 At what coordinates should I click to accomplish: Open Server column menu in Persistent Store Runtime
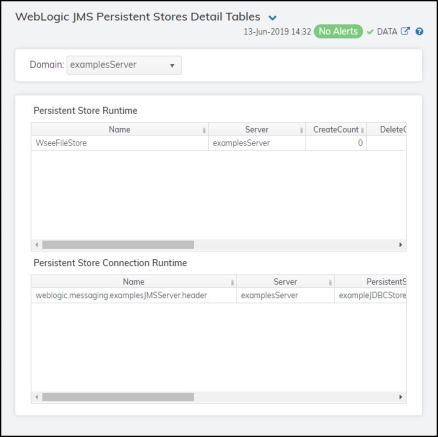[x=301, y=130]
